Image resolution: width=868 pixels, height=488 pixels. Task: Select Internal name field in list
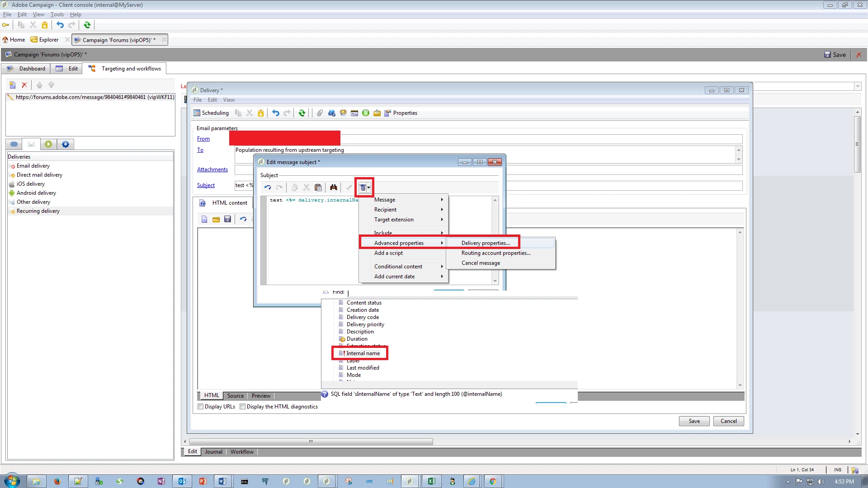tap(363, 353)
